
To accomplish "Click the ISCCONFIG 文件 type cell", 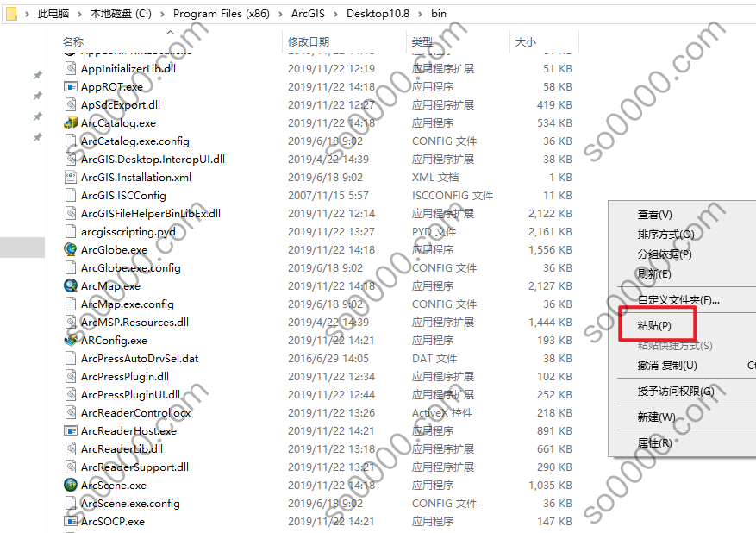I will [x=453, y=196].
